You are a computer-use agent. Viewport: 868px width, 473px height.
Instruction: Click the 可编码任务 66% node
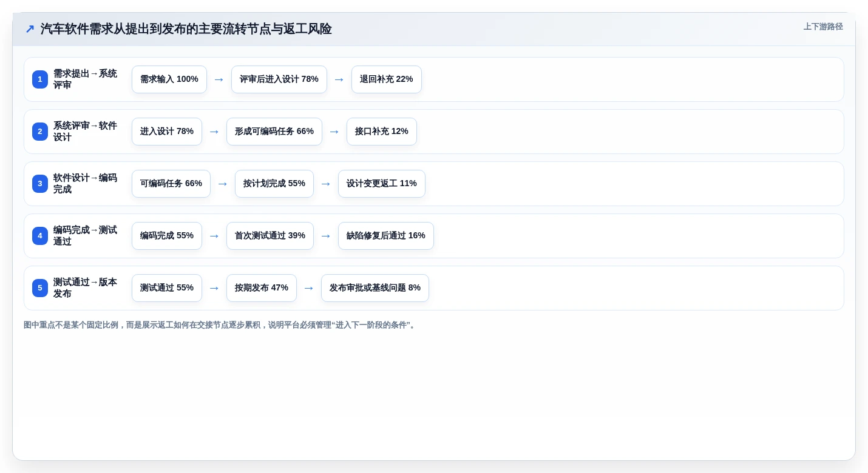tap(171, 184)
